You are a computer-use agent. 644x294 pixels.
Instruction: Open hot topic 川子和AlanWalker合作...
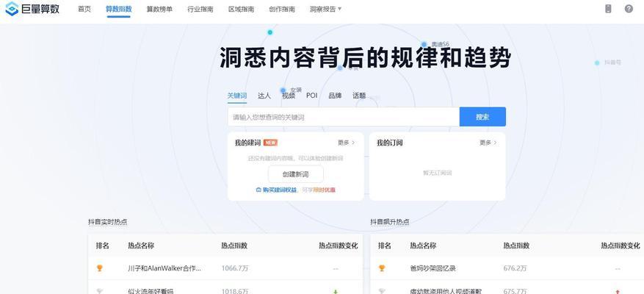pyautogui.click(x=164, y=268)
